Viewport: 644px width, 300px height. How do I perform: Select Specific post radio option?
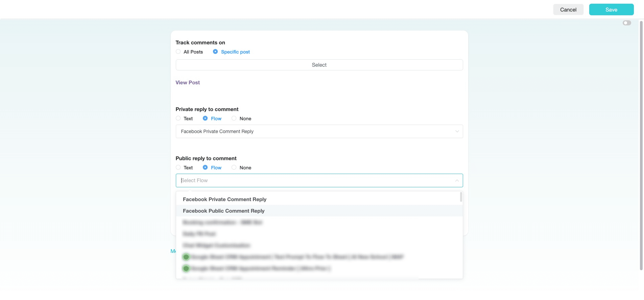point(215,52)
